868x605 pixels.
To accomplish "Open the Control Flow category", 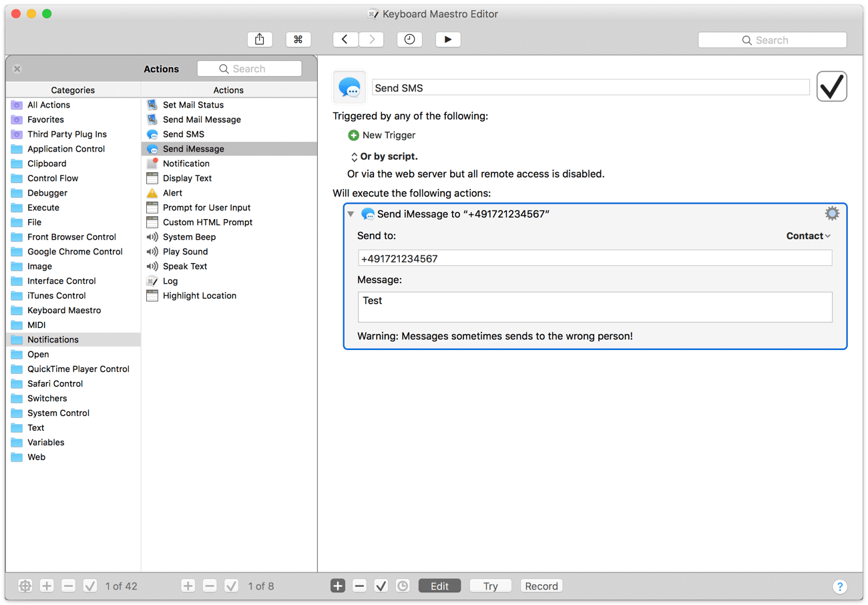I will 73,178.
